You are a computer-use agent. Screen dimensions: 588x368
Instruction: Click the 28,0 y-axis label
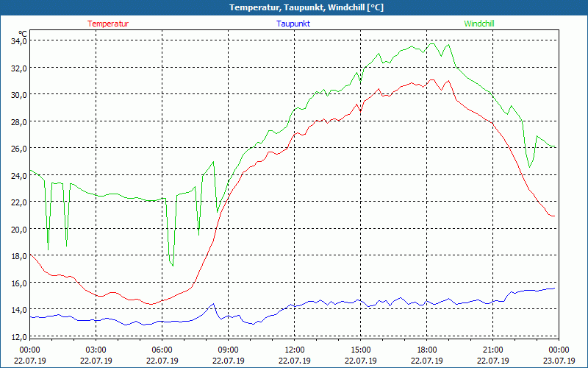19,121
